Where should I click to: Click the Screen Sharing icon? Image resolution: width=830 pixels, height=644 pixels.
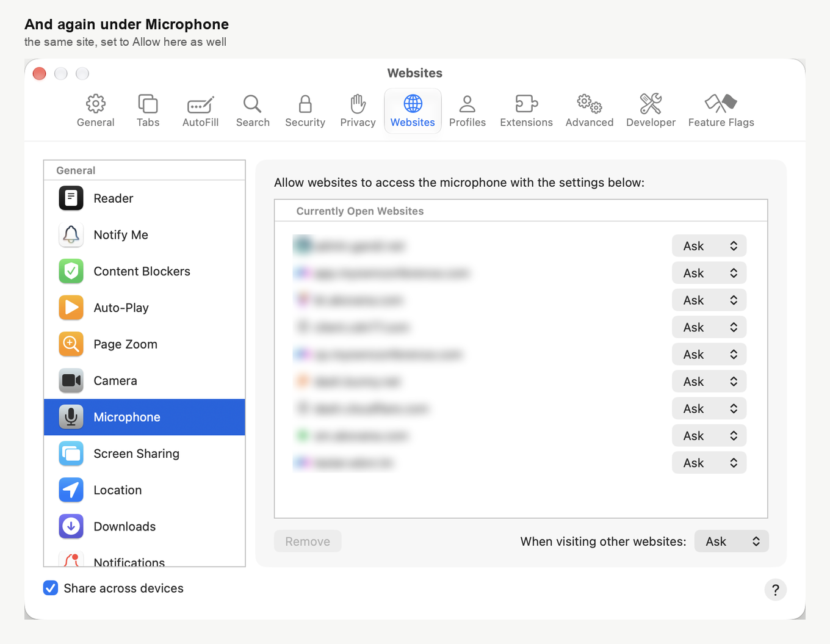pyautogui.click(x=71, y=454)
